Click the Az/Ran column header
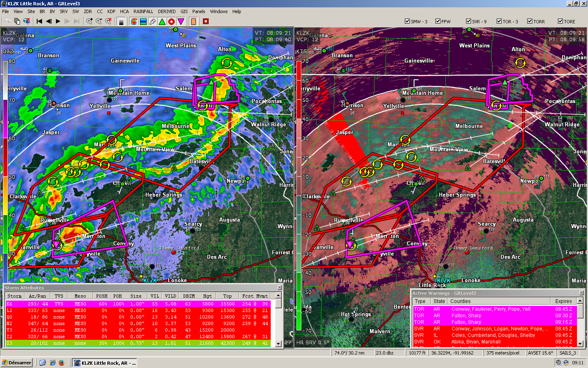Image resolution: width=588 pixels, height=368 pixels. pos(38,296)
